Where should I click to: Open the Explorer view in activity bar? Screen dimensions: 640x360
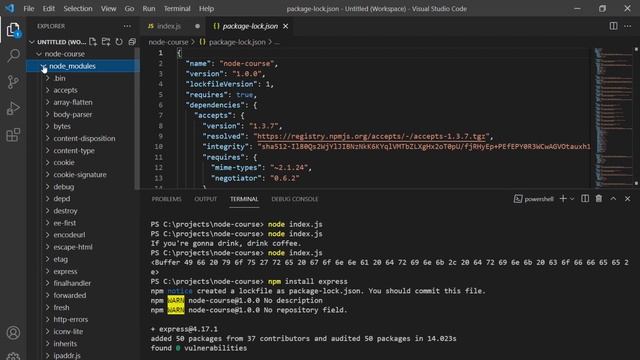click(13, 30)
